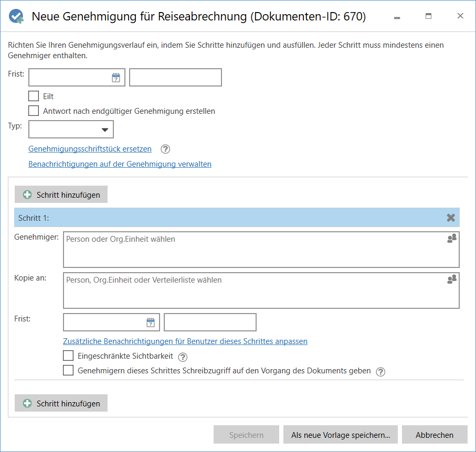The image size is (476, 452).
Task: Show help for Genehmigungsschriftstück ersetzen
Action: pyautogui.click(x=165, y=149)
